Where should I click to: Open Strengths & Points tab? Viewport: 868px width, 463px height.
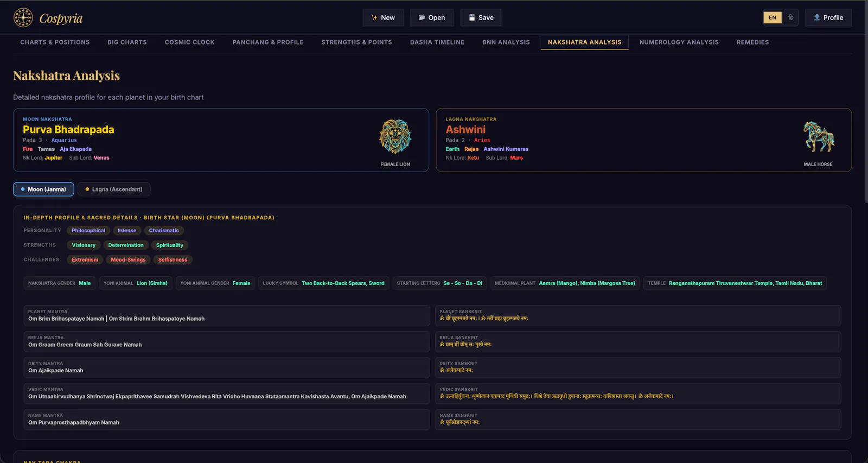tap(356, 42)
